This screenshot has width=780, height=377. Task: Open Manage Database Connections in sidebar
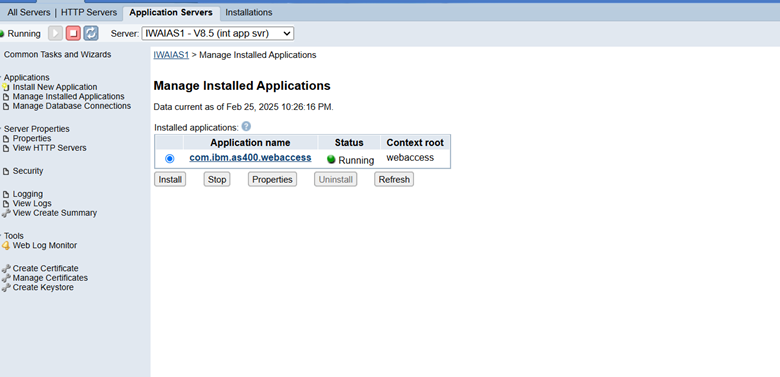72,106
